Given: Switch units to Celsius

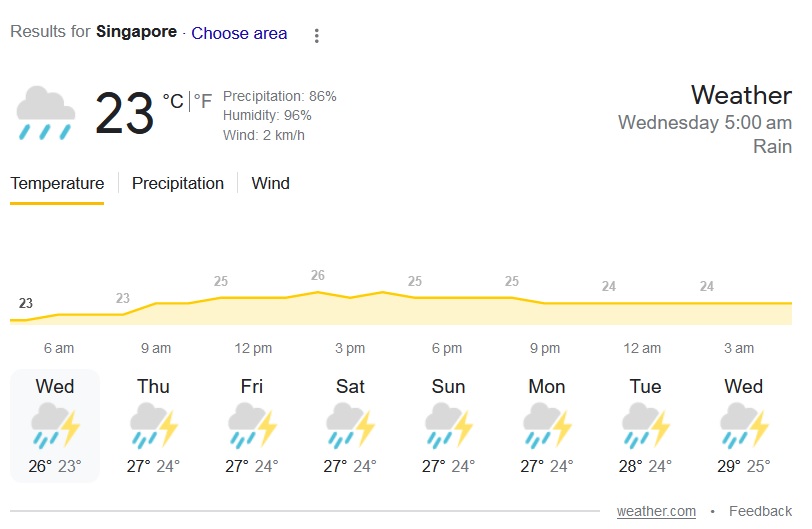Looking at the screenshot, I should tap(173, 102).
